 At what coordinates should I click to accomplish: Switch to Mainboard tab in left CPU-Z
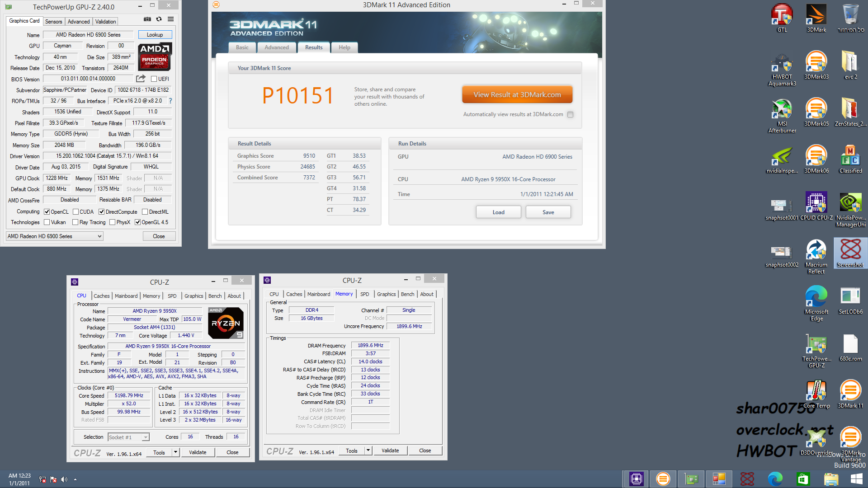[126, 296]
